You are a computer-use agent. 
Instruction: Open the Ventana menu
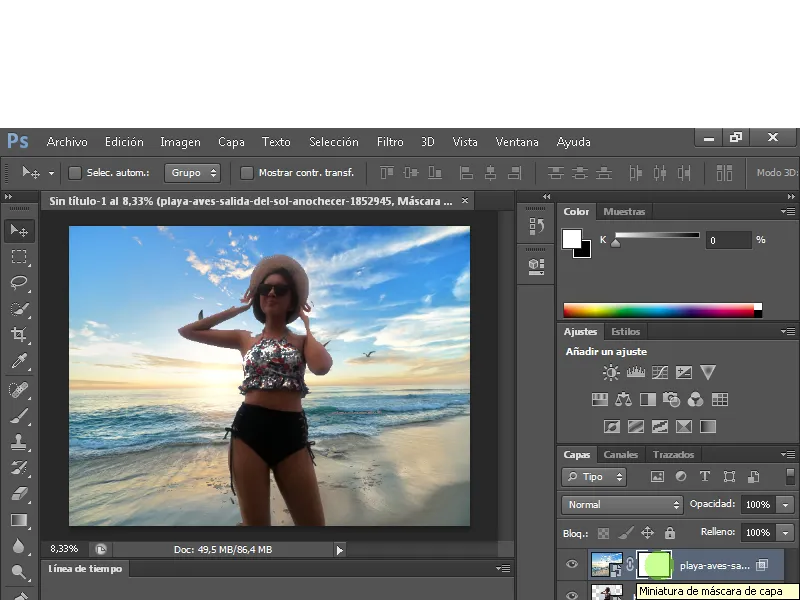coord(517,142)
